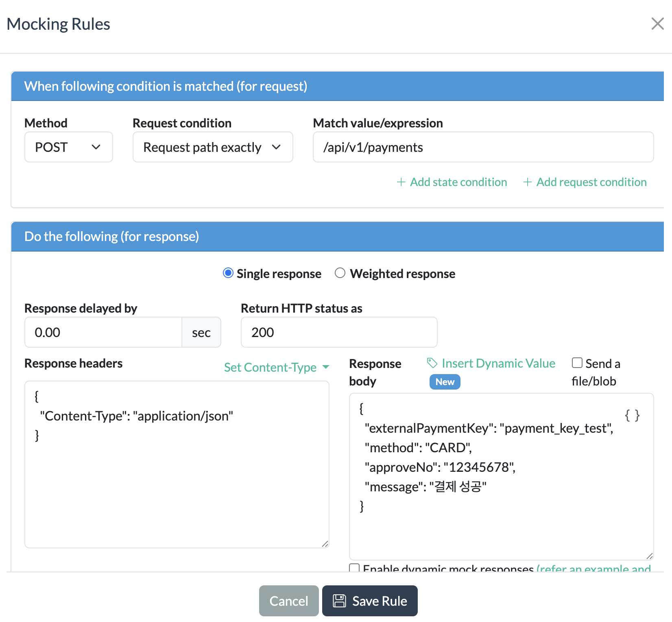
Task: Tick the Enable dynamic mock responses checkbox
Action: click(354, 568)
